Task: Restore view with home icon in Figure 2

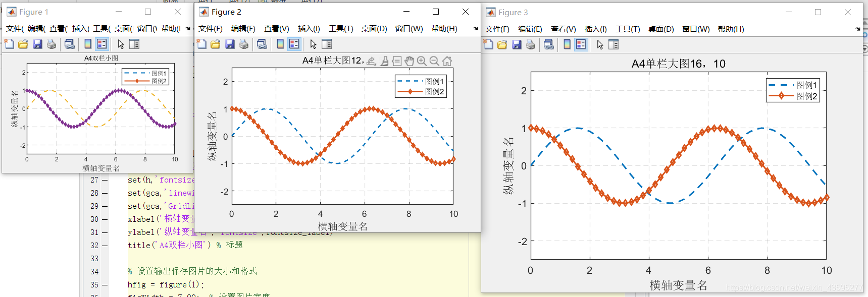Action: (x=447, y=61)
